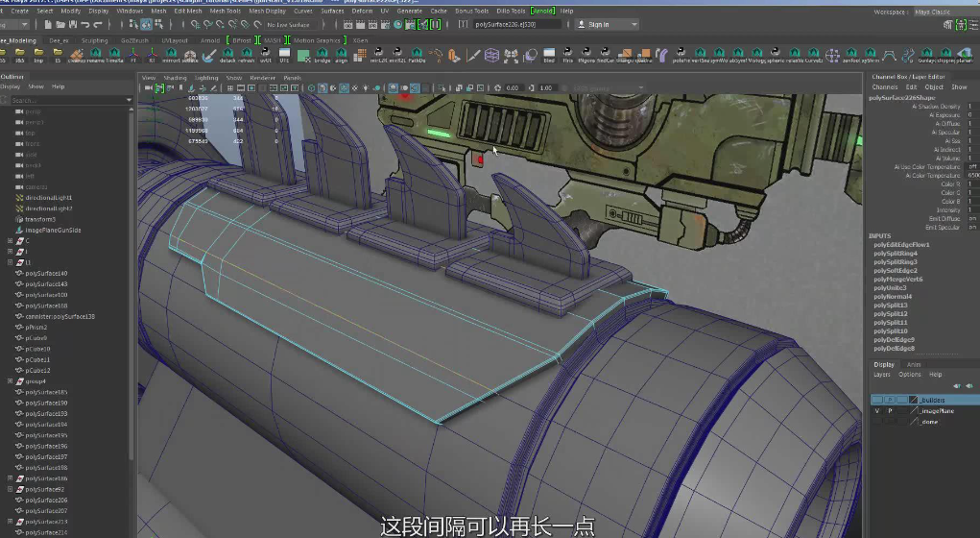Open the Channel Box Channels menu
Screen dimensions: 980x538
coord(884,87)
